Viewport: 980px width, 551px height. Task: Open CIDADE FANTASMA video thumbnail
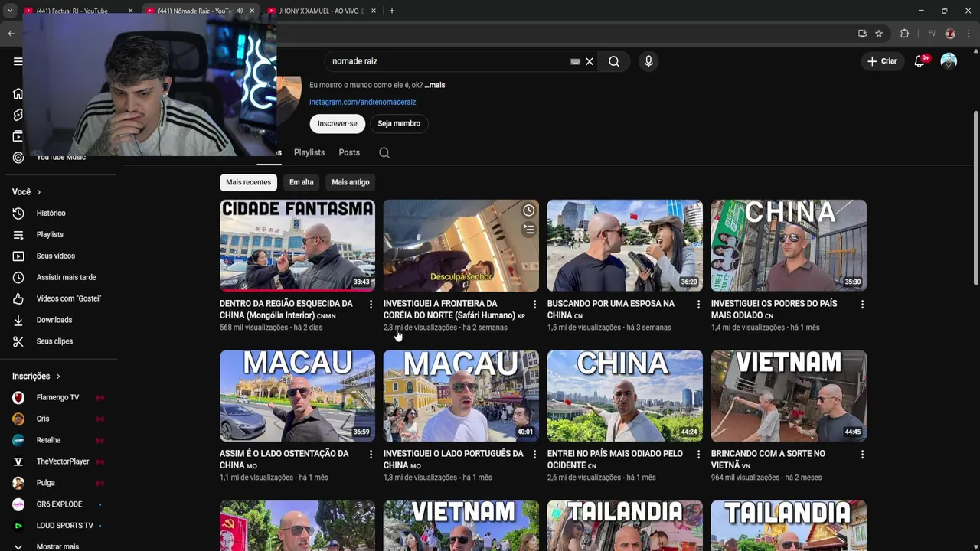click(x=297, y=246)
